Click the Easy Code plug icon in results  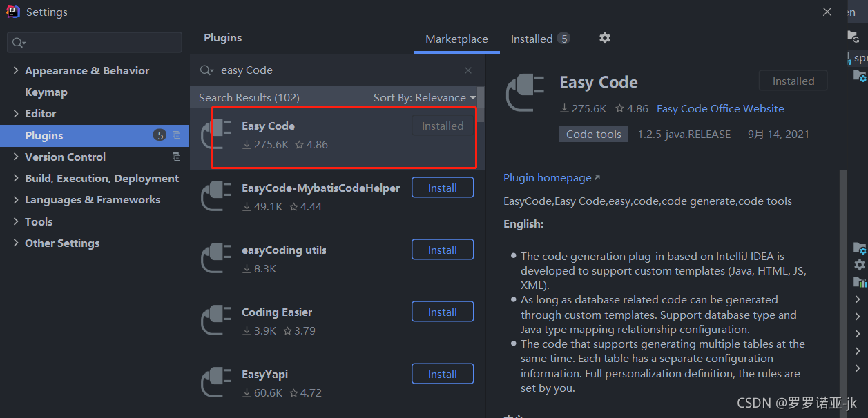pos(216,135)
